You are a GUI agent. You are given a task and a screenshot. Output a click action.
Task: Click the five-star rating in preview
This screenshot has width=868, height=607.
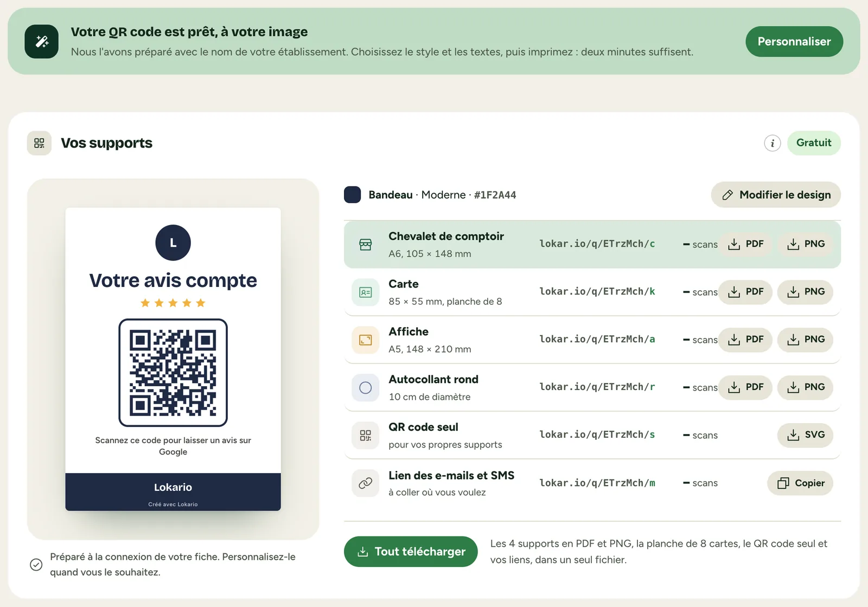(173, 303)
